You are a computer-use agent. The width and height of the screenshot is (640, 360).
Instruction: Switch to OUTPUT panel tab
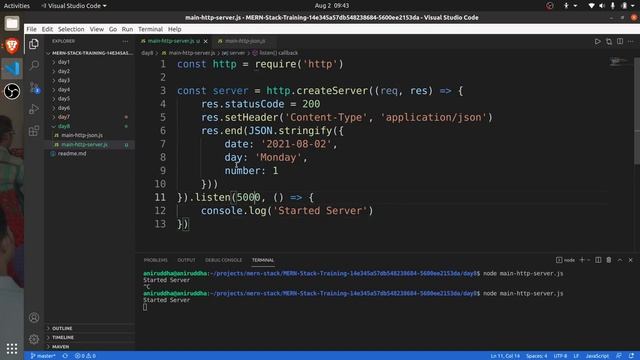click(186, 260)
